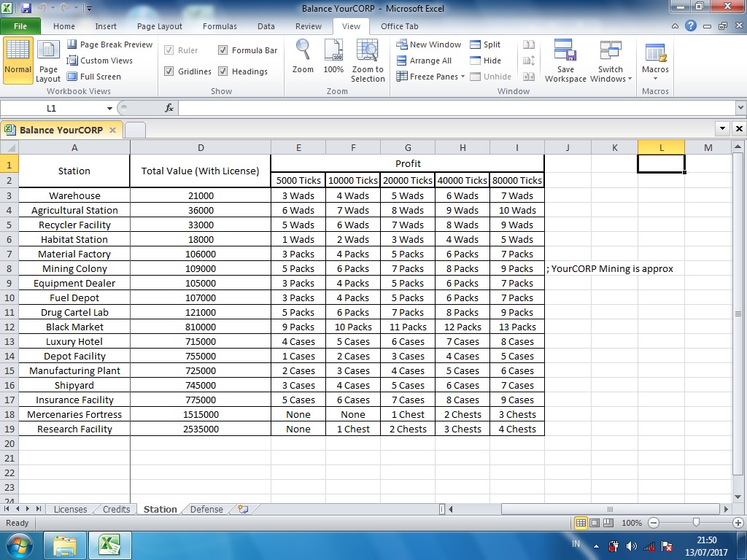Image resolution: width=747 pixels, height=560 pixels.
Task: Go to first sheet tab arrow
Action: tap(7, 509)
